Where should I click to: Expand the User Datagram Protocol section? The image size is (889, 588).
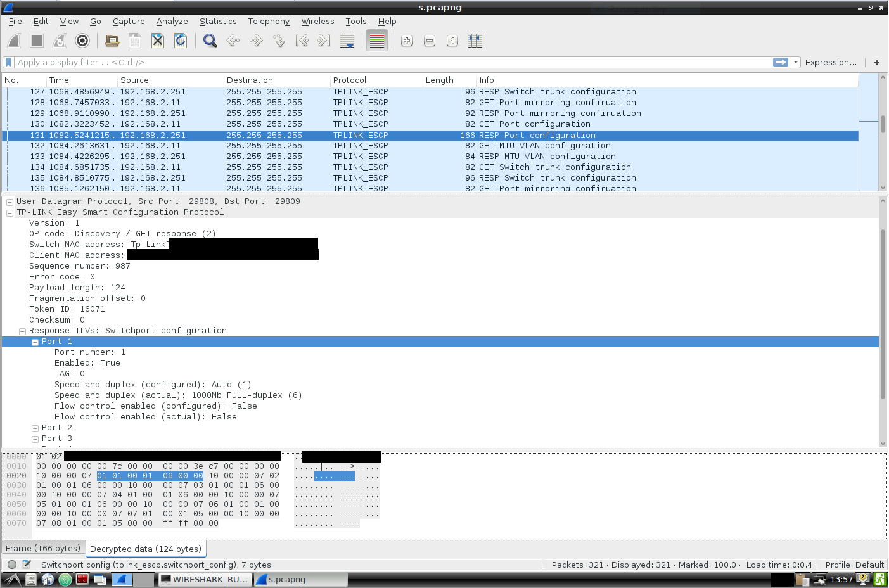click(x=10, y=201)
